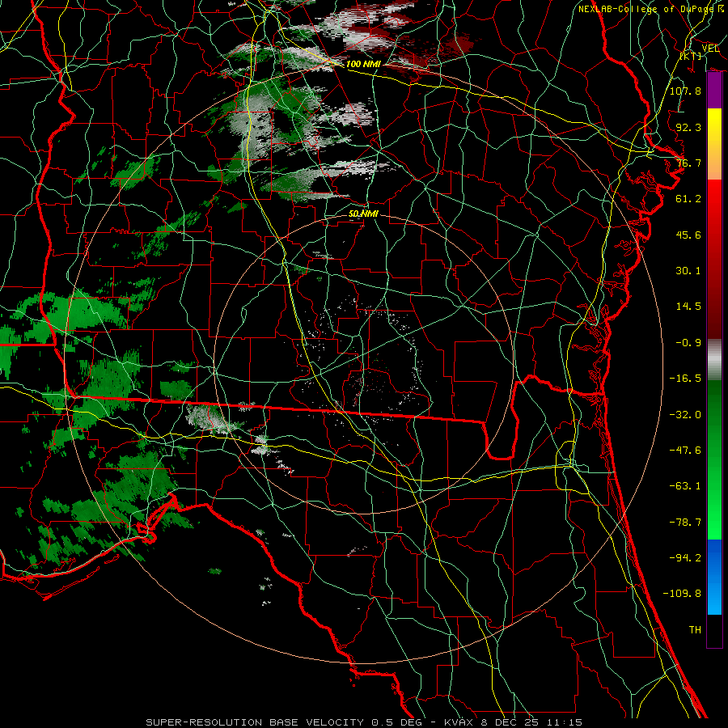Click the -63.1 legend value
The width and height of the screenshot is (728, 728).
tap(685, 486)
